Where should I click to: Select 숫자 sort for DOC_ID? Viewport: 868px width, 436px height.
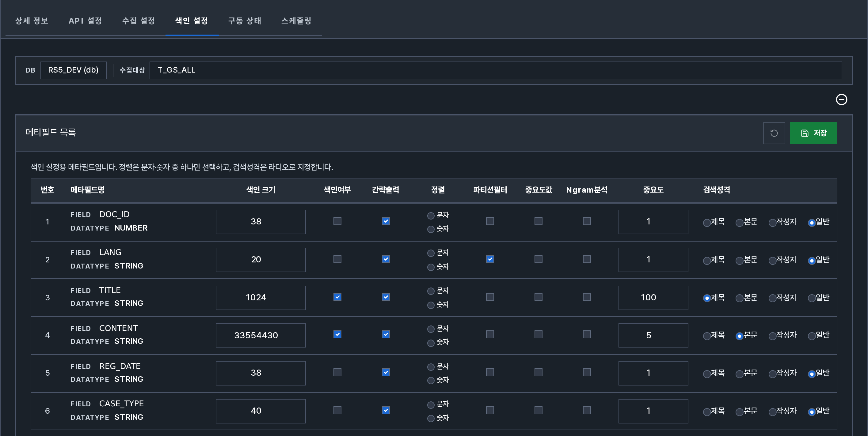[x=431, y=229]
